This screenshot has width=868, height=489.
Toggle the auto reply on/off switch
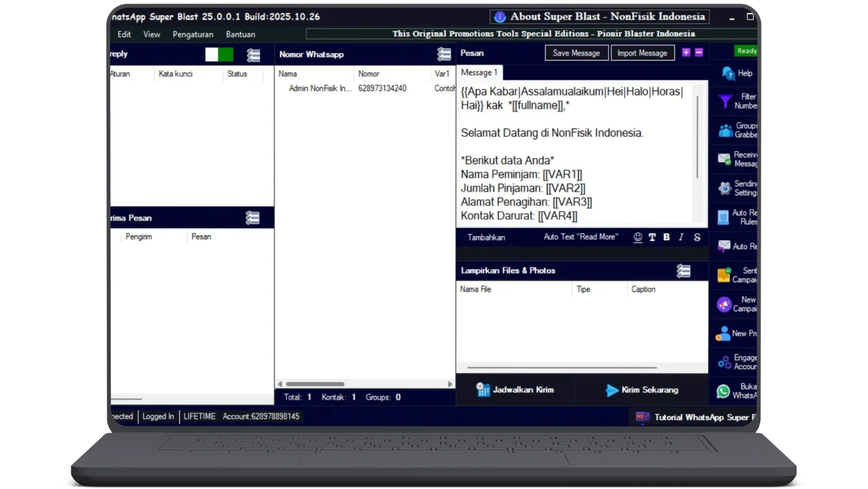[219, 54]
